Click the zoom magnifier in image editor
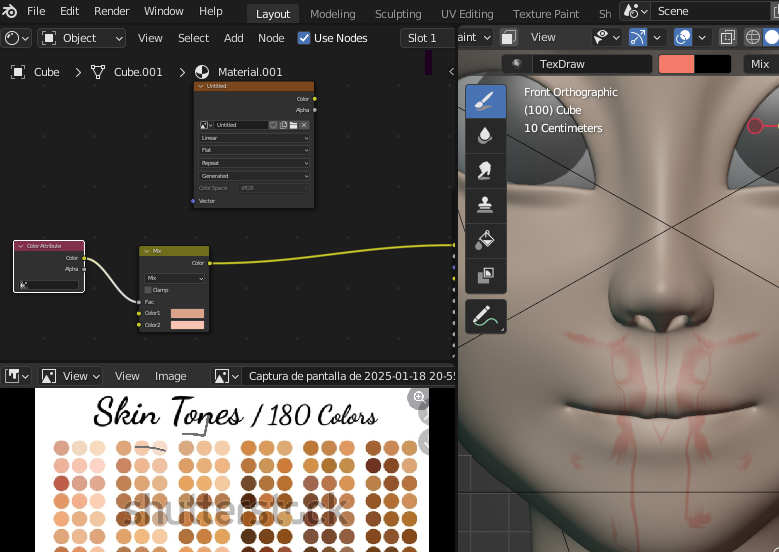The height and width of the screenshot is (552, 779). (419, 397)
